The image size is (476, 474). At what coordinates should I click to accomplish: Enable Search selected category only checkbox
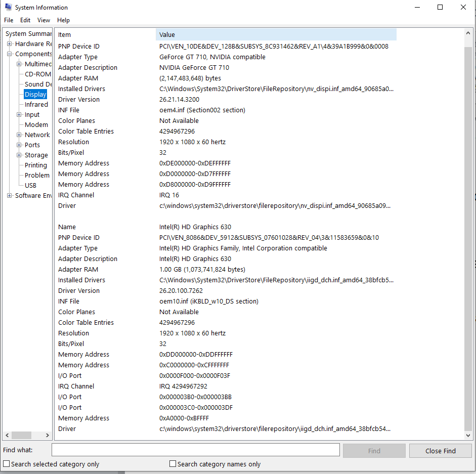(7, 464)
